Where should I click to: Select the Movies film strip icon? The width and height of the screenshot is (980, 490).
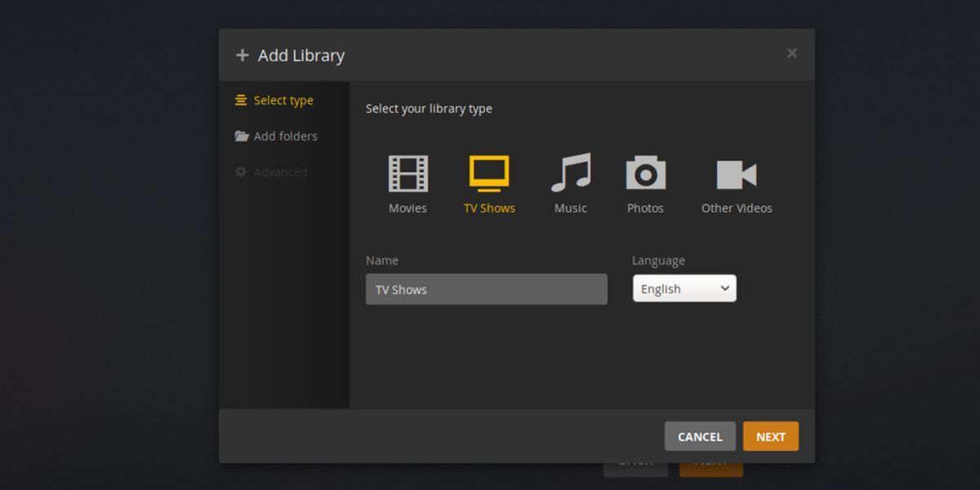408,173
